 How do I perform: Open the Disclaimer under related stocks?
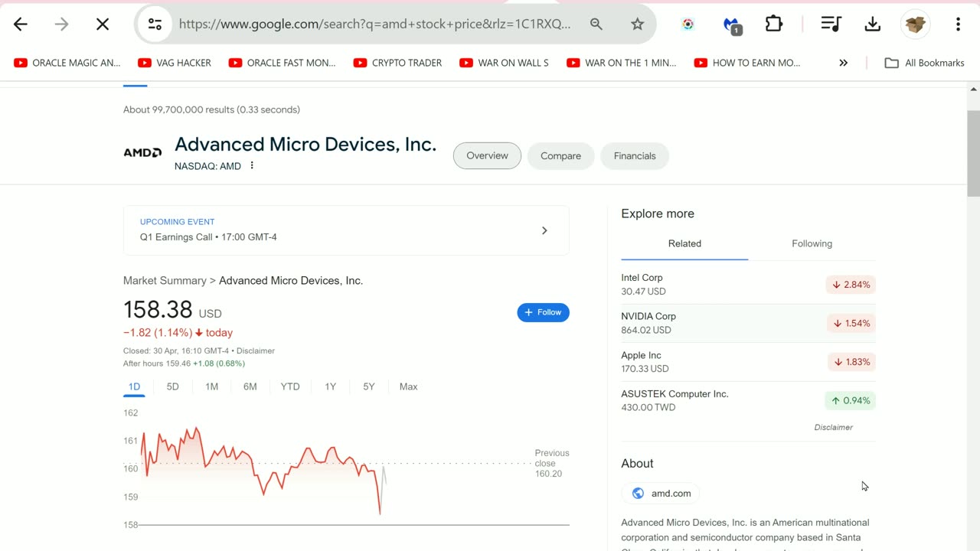pos(833,427)
